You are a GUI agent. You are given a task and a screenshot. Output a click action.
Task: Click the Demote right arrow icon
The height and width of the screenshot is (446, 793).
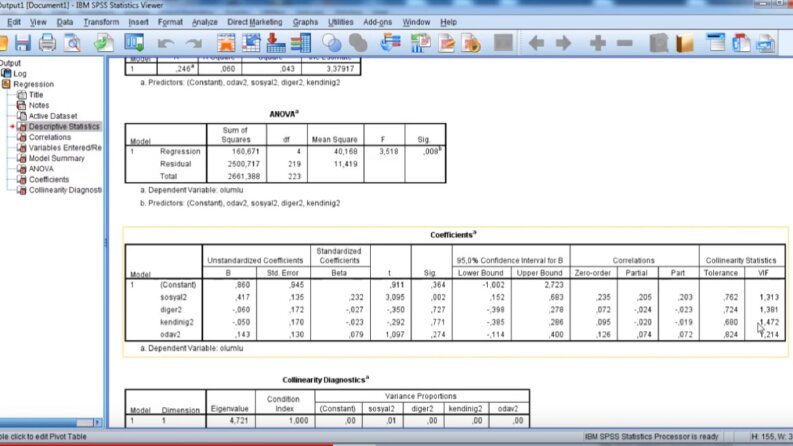[563, 43]
